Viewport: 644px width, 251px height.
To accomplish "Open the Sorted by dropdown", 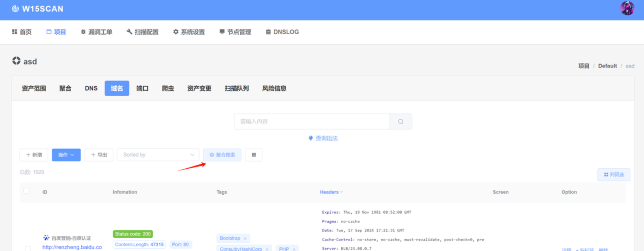I will coord(158,155).
